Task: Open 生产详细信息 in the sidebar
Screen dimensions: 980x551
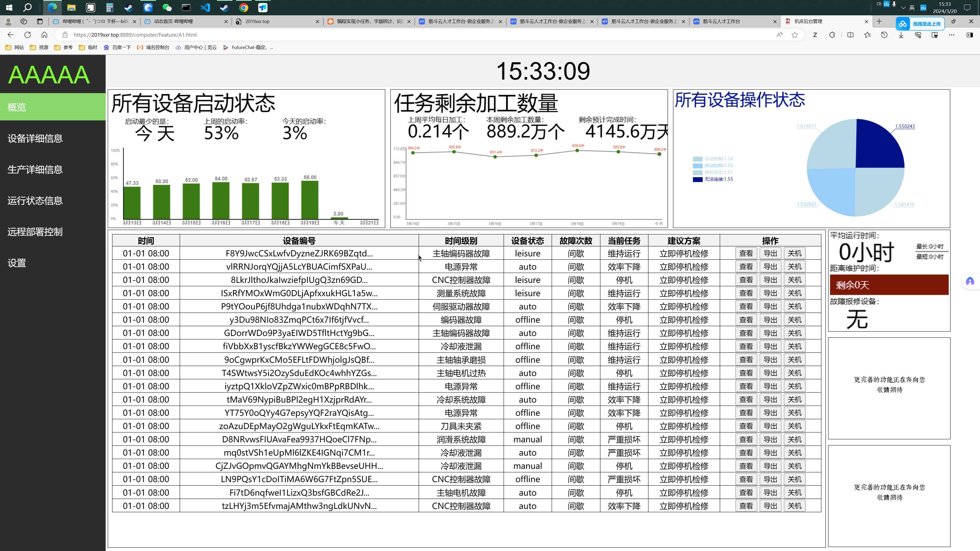Action: pos(53,169)
